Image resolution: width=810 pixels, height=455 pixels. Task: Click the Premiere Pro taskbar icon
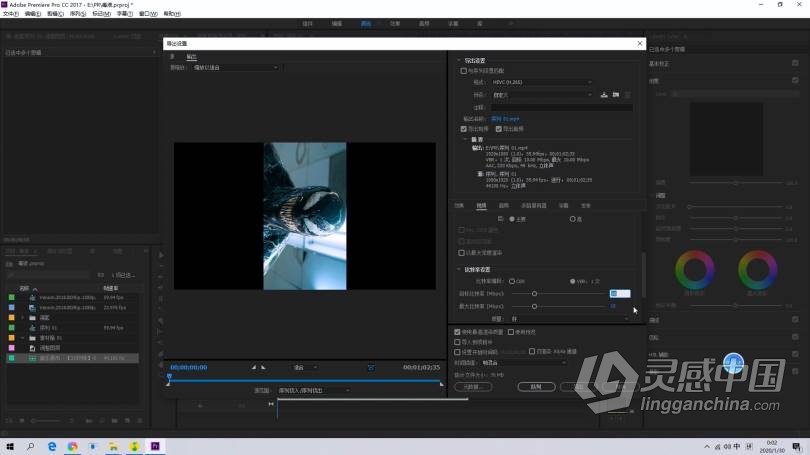pyautogui.click(x=155, y=446)
